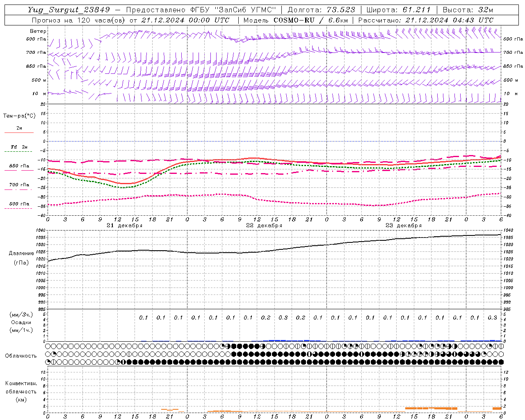This screenshot has width=525, height=420.
Task: Click the Ветер wind panel label
Action: point(38,31)
